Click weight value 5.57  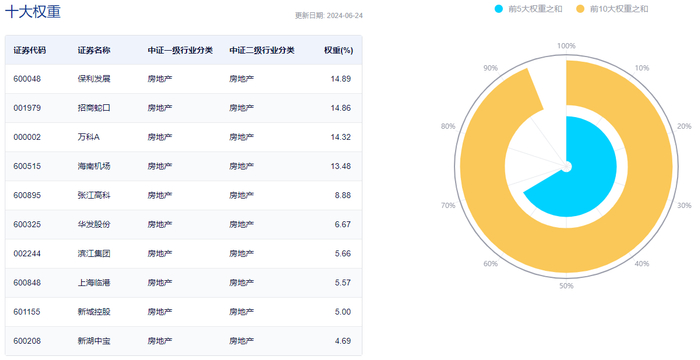tap(343, 283)
